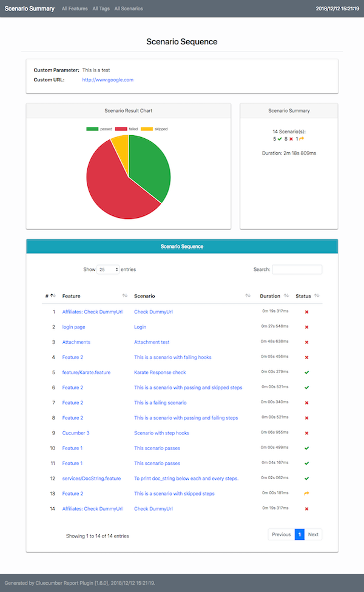Open scenario with skipped steps link
Screen dimensions: 364x592
point(174,494)
